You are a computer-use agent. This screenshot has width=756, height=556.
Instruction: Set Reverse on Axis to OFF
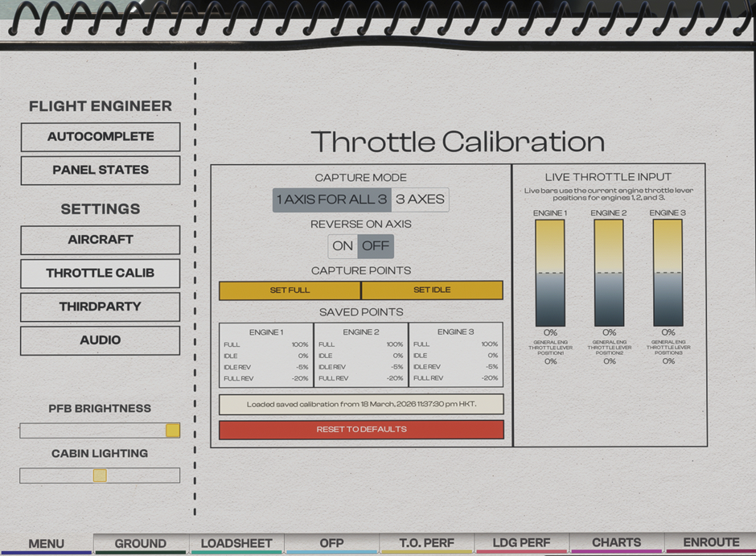click(376, 246)
